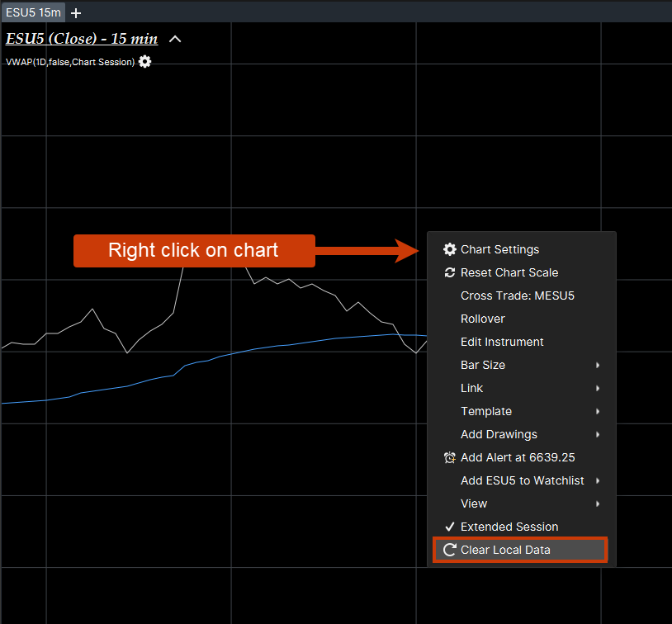Click the Reset Chart Scale refresh icon
Image resolution: width=672 pixels, height=624 pixels.
[449, 272]
